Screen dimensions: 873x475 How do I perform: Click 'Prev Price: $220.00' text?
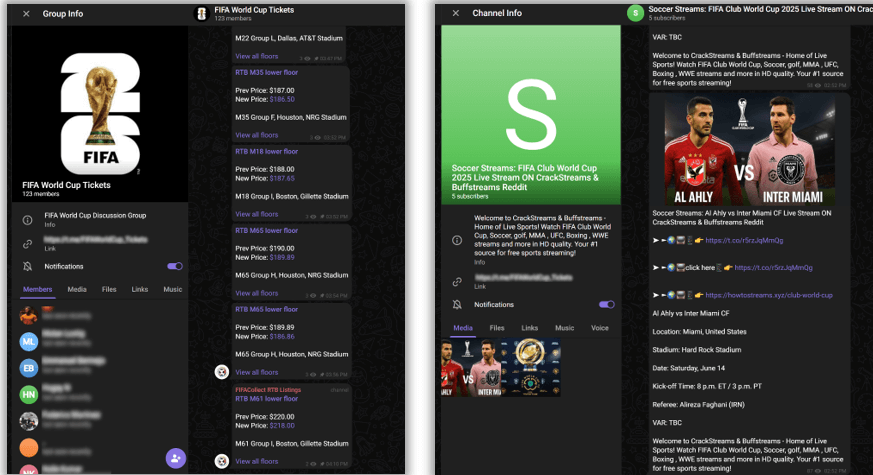point(264,417)
